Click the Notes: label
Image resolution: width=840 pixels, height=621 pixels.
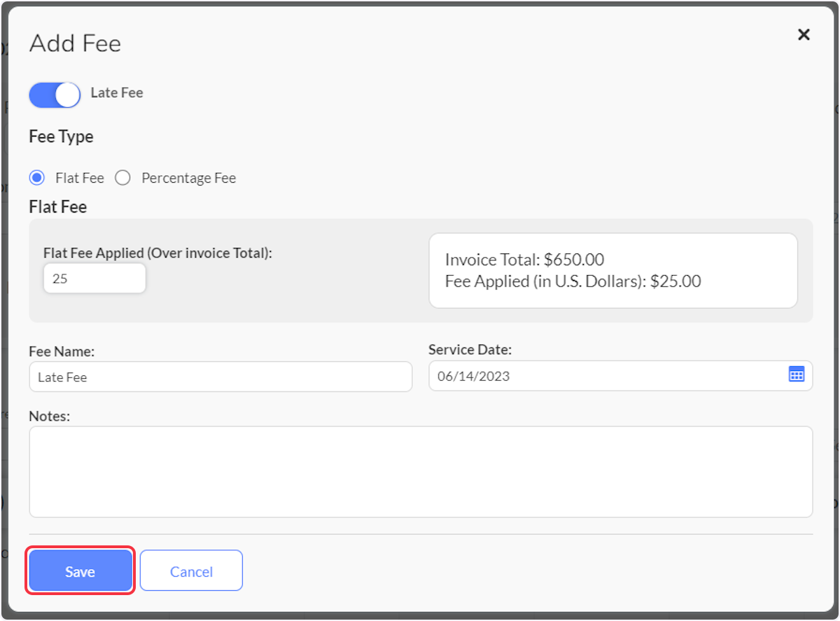50,416
